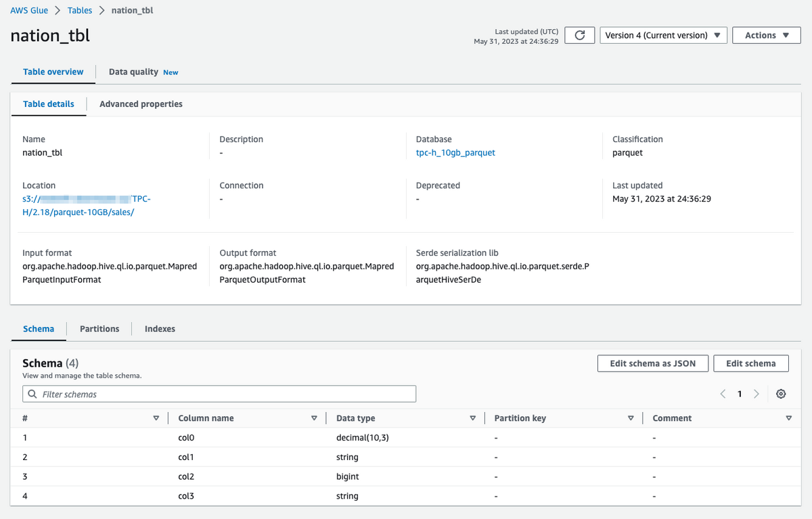Open tpc-h_10gb_parquet database link
The image size is (812, 519).
(x=455, y=153)
